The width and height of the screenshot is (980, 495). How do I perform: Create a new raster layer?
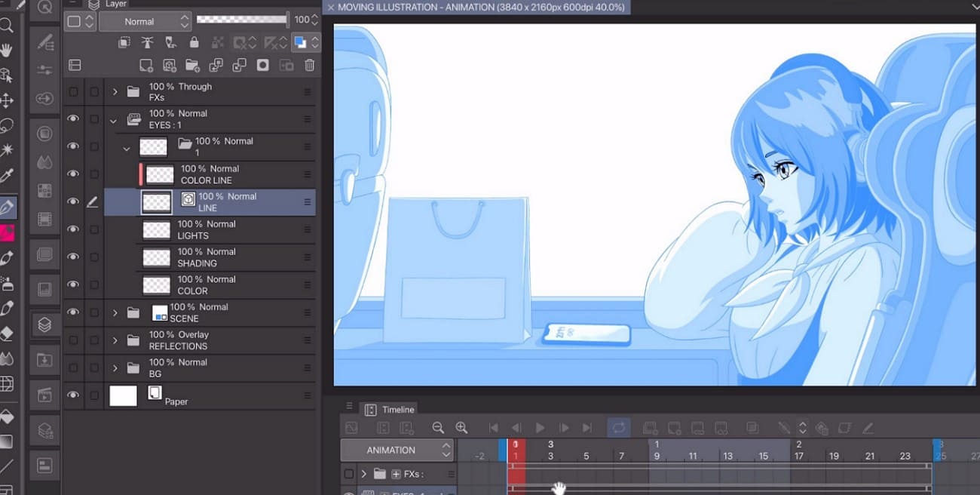coord(146,66)
